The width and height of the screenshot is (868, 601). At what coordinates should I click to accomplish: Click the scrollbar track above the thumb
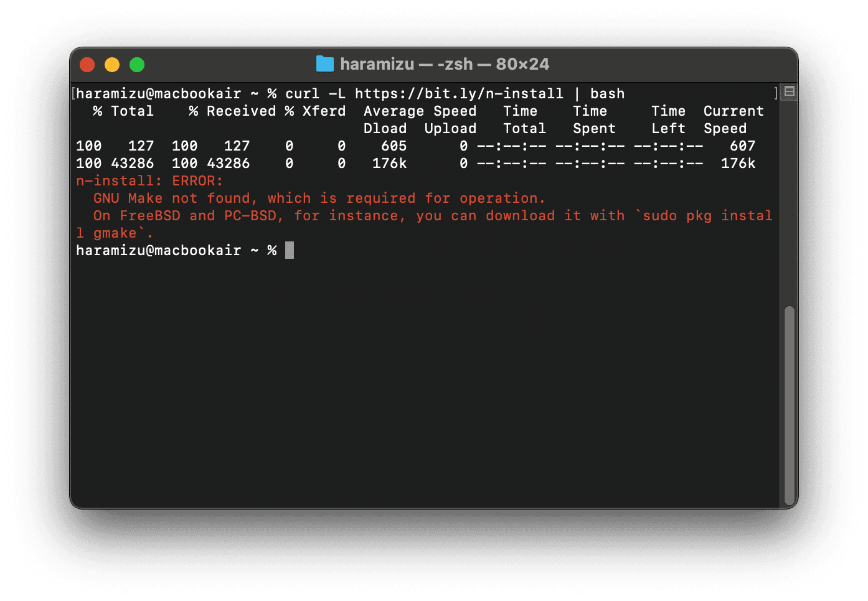(789, 199)
